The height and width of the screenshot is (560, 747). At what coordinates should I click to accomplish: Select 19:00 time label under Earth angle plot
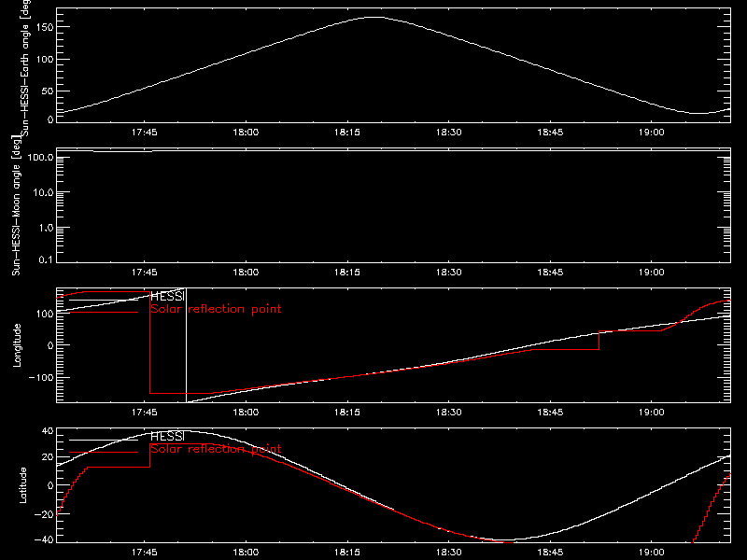tap(651, 133)
